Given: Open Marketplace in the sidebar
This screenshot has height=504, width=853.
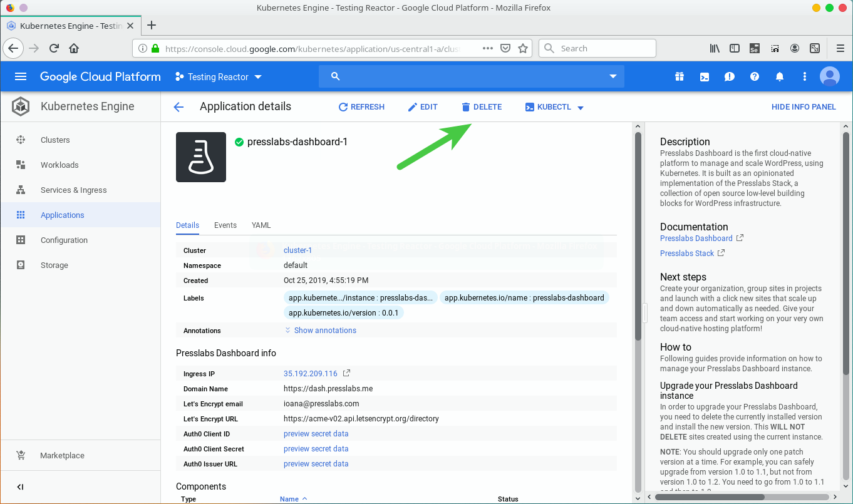Looking at the screenshot, I should tap(80, 455).
